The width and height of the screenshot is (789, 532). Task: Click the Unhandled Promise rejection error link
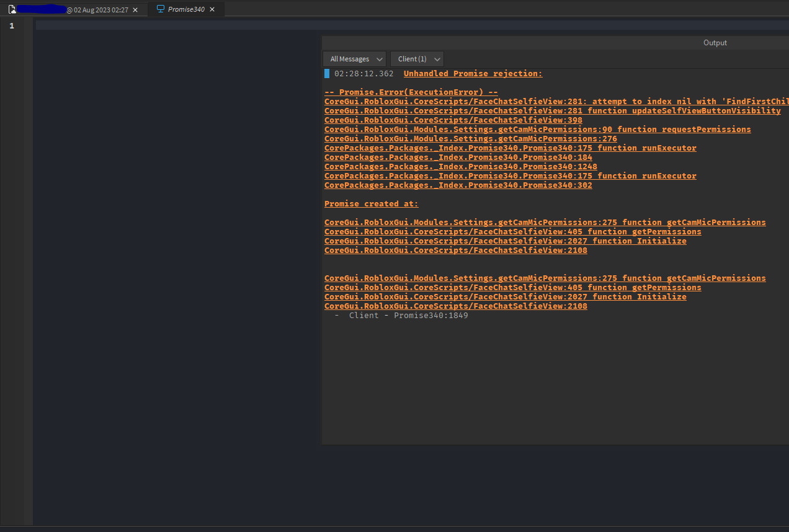pyautogui.click(x=473, y=74)
